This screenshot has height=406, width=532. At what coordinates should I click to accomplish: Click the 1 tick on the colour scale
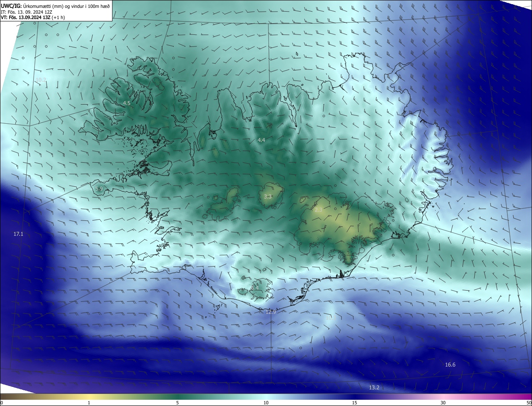click(89, 403)
